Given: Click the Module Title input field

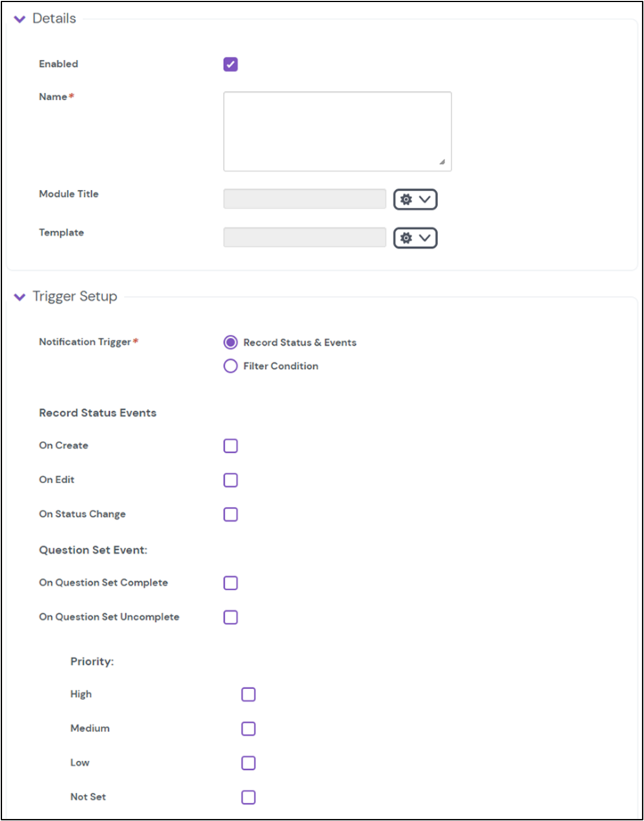Looking at the screenshot, I should [x=304, y=199].
